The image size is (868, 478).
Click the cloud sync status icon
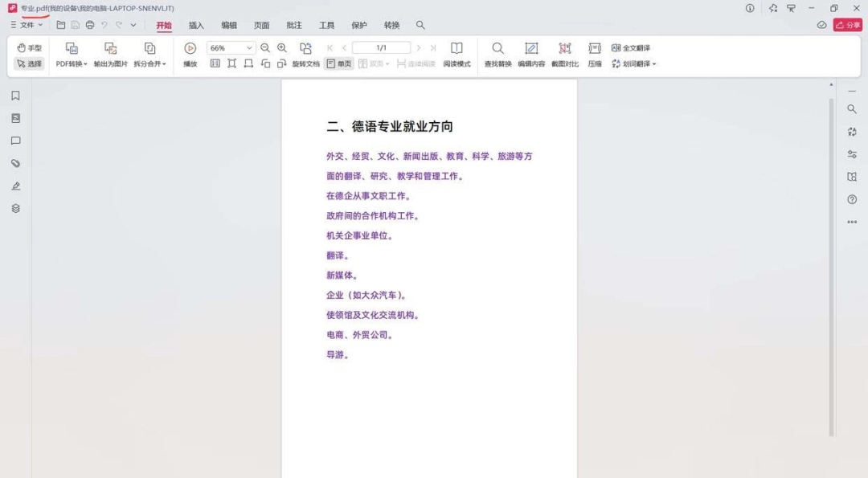pyautogui.click(x=821, y=25)
